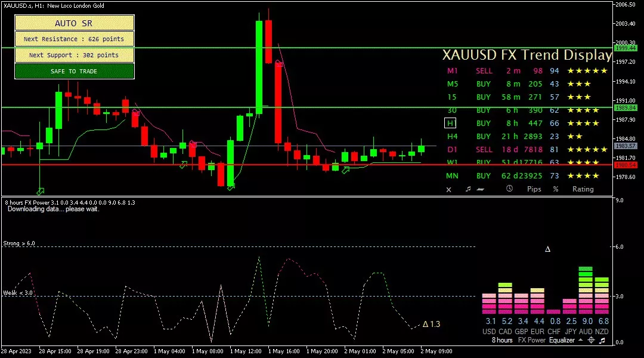Select the boxed H1 timeframe
The image size is (644, 358).
click(450, 124)
